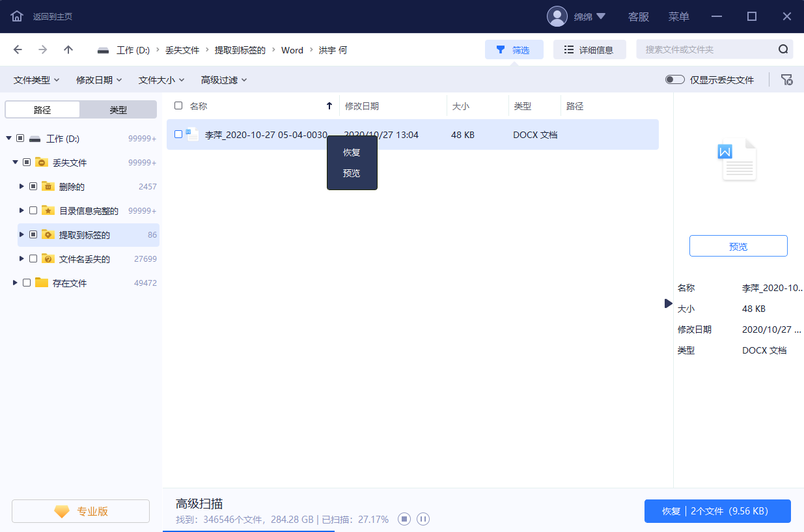This screenshot has height=532, width=804.
Task: Toggle show only lost files switch
Action: pyautogui.click(x=674, y=79)
